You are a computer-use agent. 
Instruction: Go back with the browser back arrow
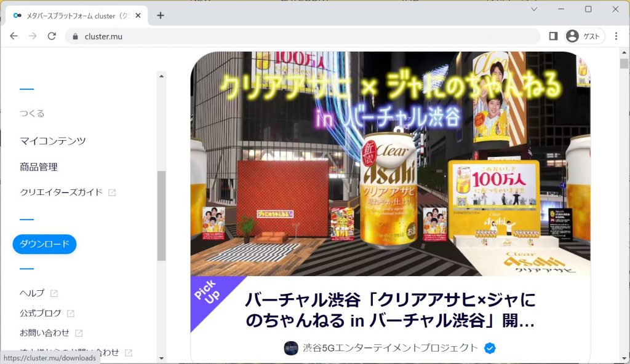[x=14, y=36]
